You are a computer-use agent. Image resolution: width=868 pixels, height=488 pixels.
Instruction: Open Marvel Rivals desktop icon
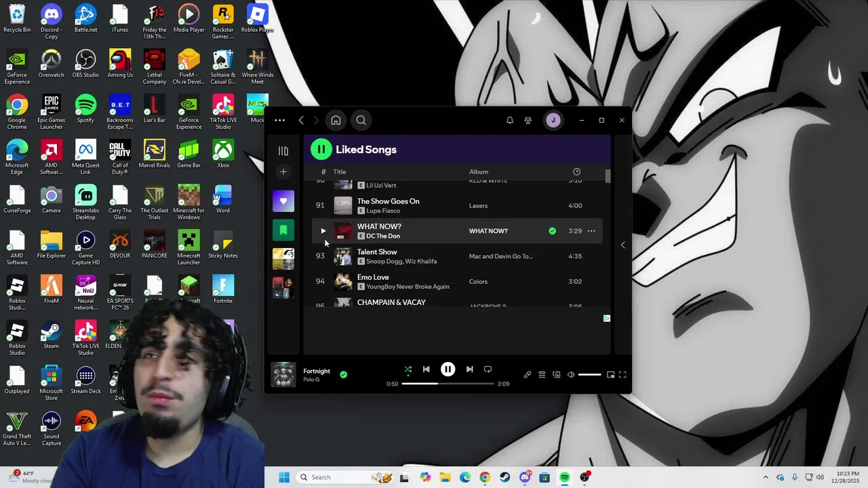[x=154, y=155]
